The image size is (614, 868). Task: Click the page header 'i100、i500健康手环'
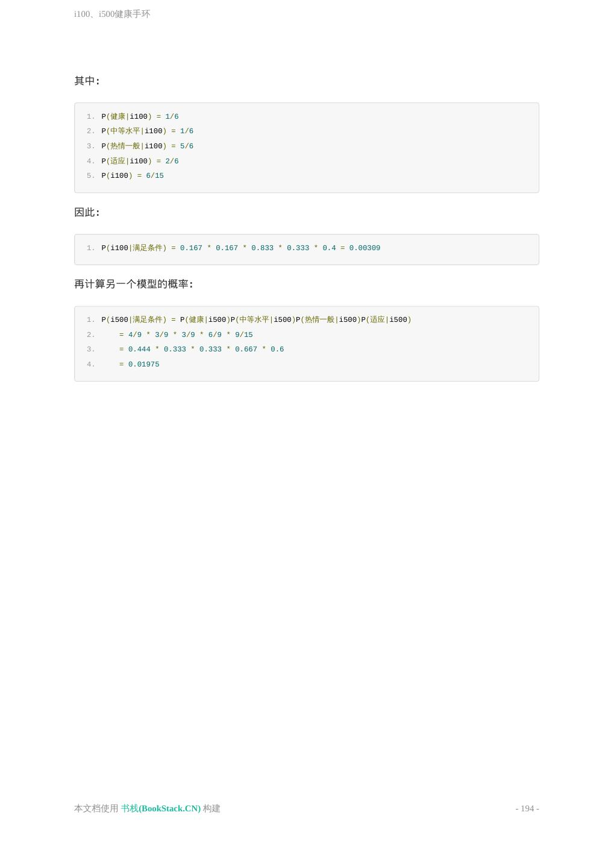tap(112, 14)
